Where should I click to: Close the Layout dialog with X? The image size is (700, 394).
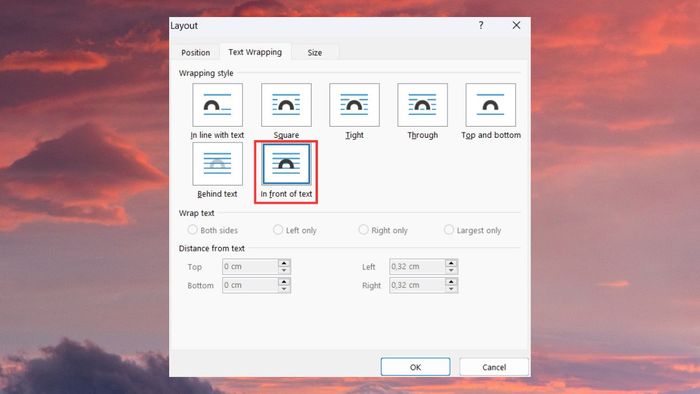click(516, 25)
